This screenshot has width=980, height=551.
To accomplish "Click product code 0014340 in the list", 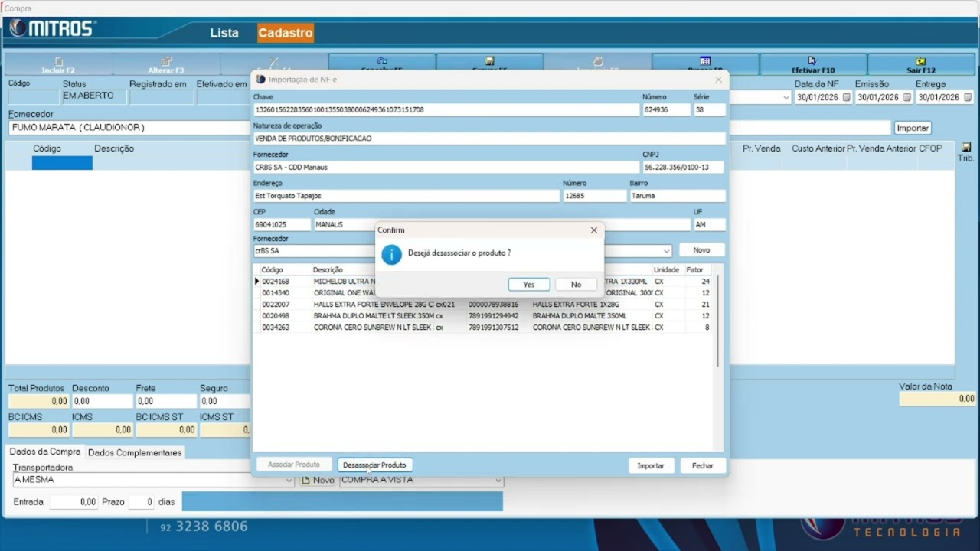I will pyautogui.click(x=276, y=293).
